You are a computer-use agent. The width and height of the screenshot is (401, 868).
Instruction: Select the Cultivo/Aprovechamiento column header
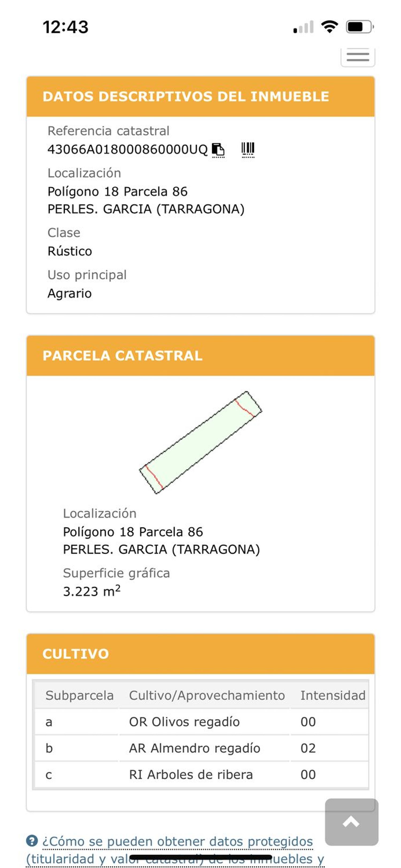tap(207, 696)
